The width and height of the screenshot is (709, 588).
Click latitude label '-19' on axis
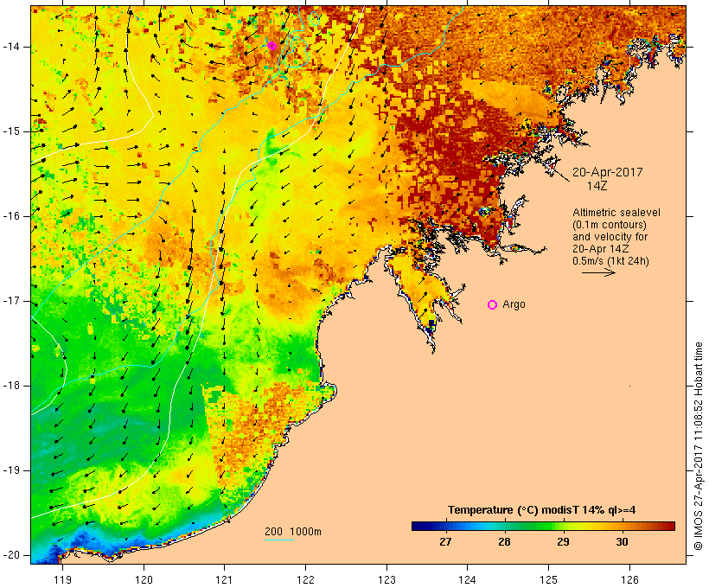pyautogui.click(x=10, y=471)
